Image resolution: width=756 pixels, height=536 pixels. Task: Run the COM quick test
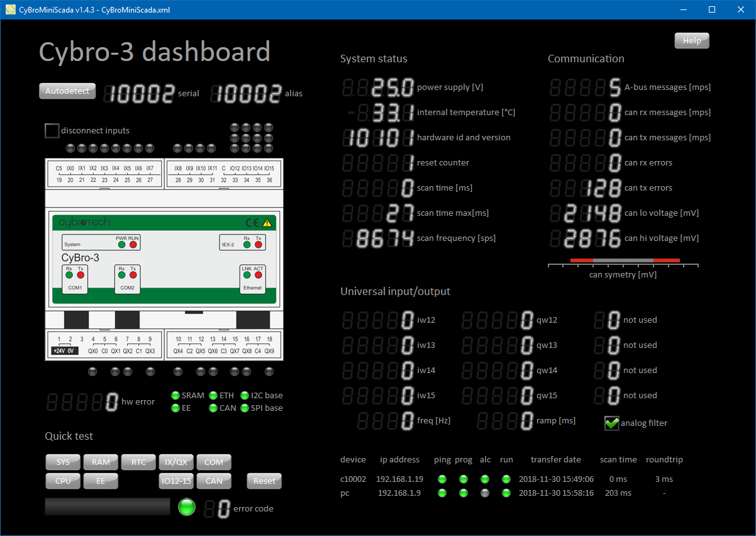click(214, 462)
